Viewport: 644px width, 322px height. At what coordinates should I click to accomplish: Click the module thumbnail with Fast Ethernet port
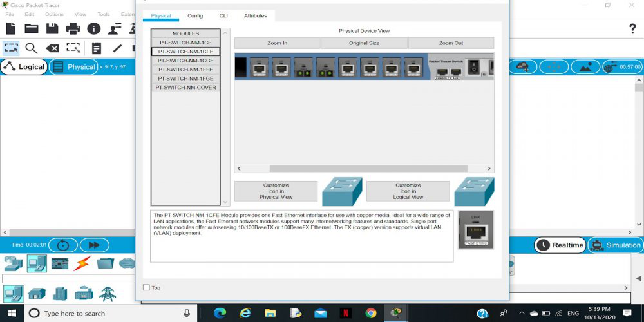475,229
